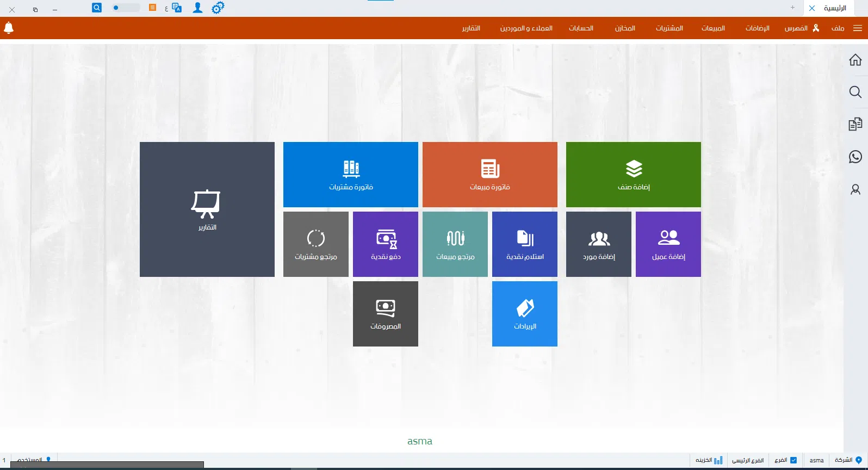
Task: Expand the العملاء و الموردين menu
Action: coord(526,28)
